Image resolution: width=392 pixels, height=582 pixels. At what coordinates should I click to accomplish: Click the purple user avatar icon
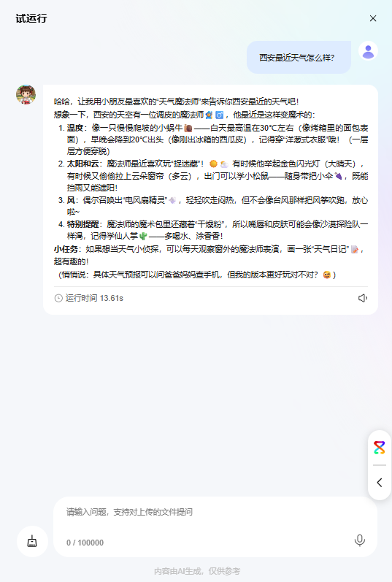coord(368,51)
